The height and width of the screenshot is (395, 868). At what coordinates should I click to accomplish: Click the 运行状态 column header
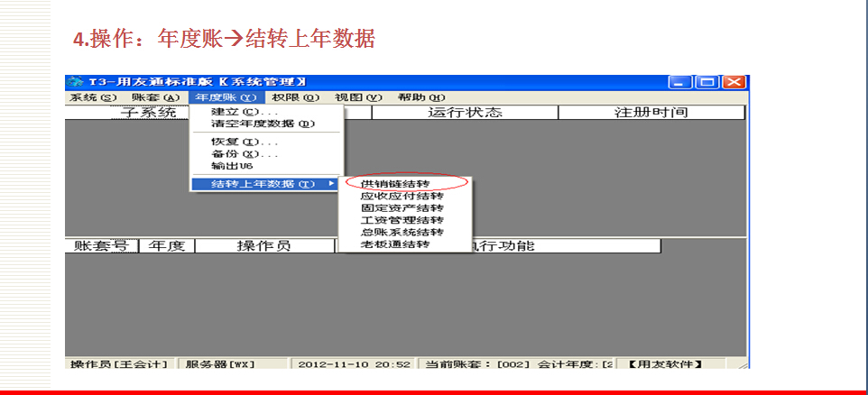[465, 113]
